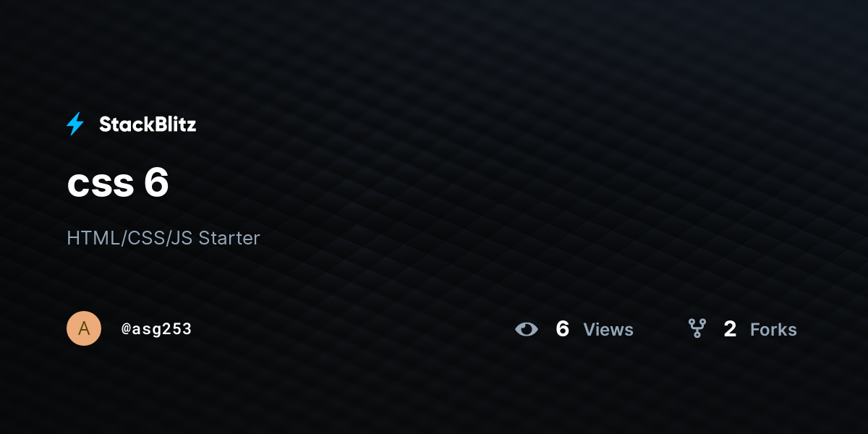Click the fork icon beside fork count
Viewport: 868px width, 434px height.
click(x=697, y=328)
